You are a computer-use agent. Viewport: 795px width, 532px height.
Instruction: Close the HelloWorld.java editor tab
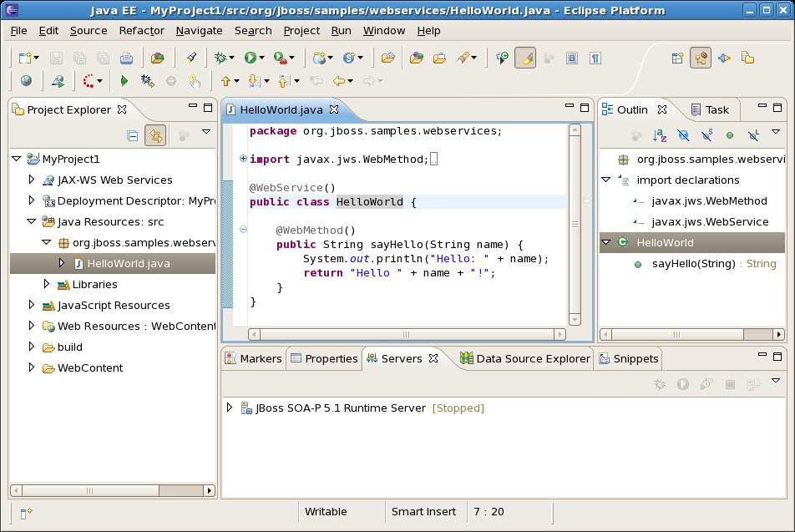click(334, 109)
